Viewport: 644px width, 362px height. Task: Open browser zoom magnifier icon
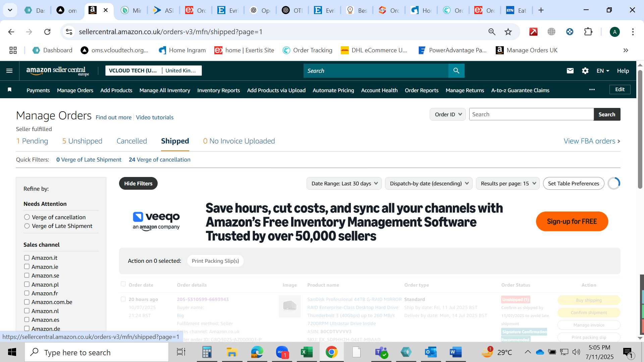(x=492, y=32)
